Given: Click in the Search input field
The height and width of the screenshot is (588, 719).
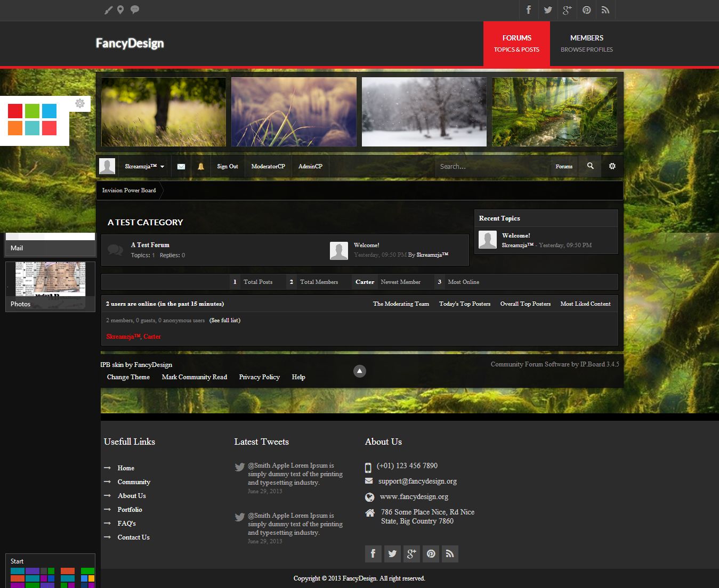Looking at the screenshot, I should tap(492, 167).
